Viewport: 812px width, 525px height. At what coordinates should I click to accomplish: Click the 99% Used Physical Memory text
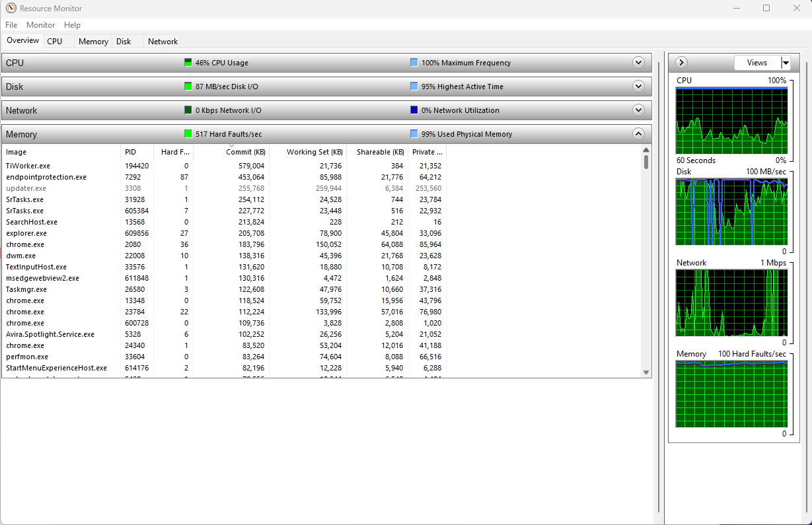(467, 134)
